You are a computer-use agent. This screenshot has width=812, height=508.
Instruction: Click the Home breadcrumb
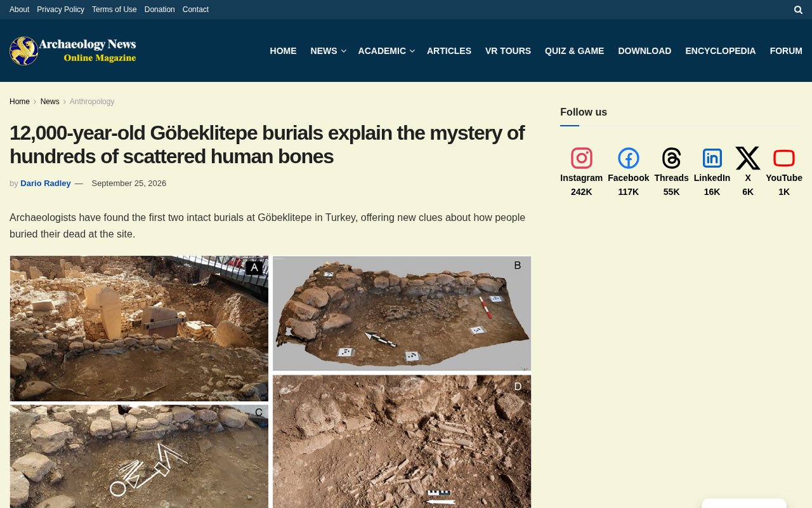[x=20, y=102]
